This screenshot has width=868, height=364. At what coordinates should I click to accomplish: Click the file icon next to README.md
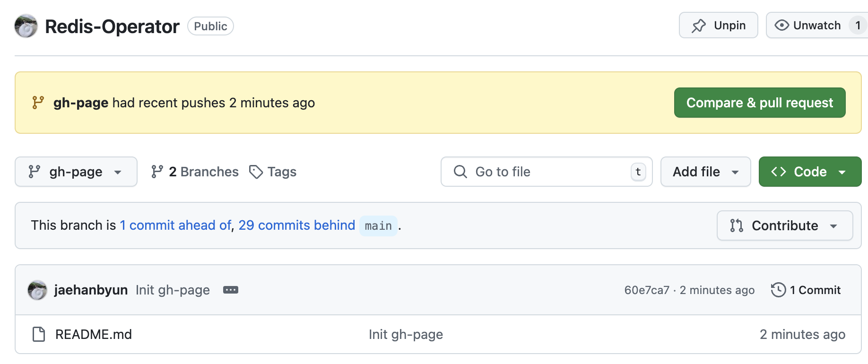(39, 334)
